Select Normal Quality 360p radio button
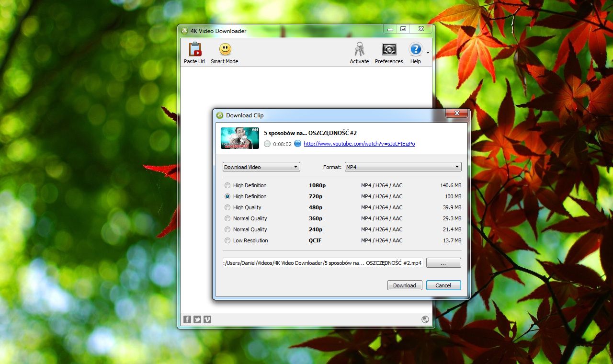The image size is (613, 364). [227, 218]
